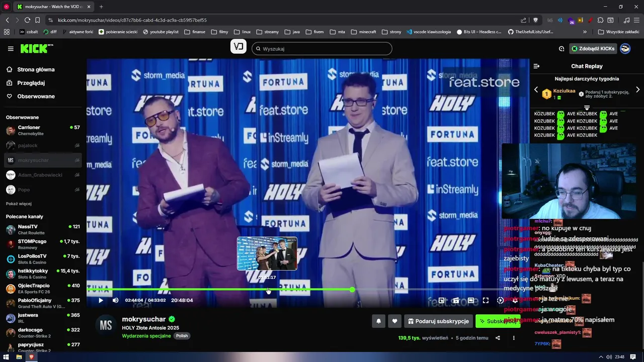
Task: Click the heart follow button
Action: coord(394,321)
